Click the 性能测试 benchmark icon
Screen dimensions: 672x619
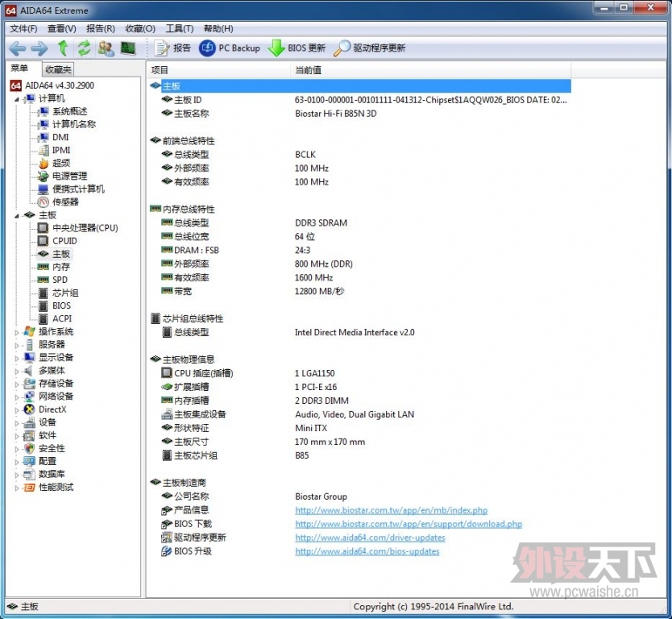(x=30, y=488)
